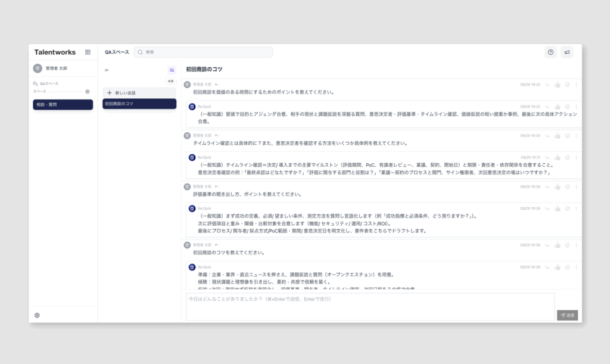
Task: Click the target icon beside スペース
Action: tap(88, 92)
